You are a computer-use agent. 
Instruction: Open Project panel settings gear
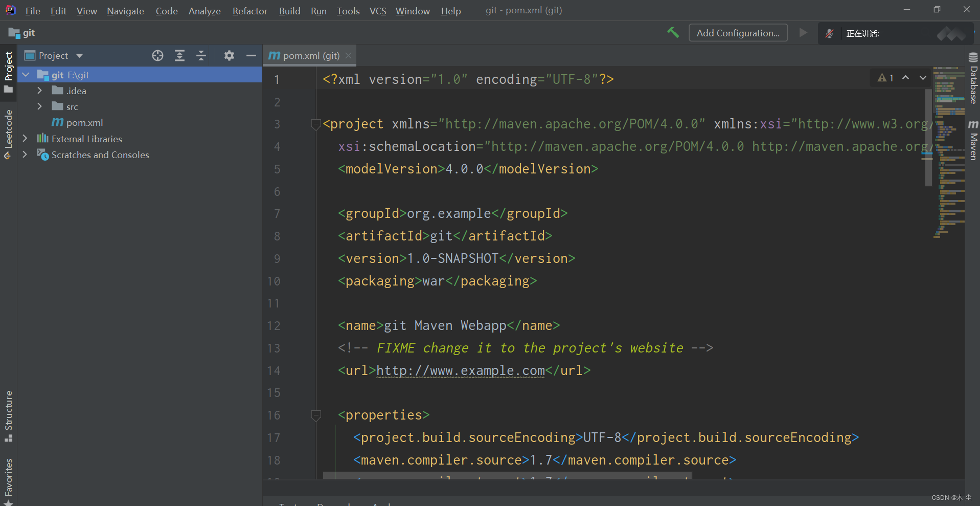coord(229,56)
